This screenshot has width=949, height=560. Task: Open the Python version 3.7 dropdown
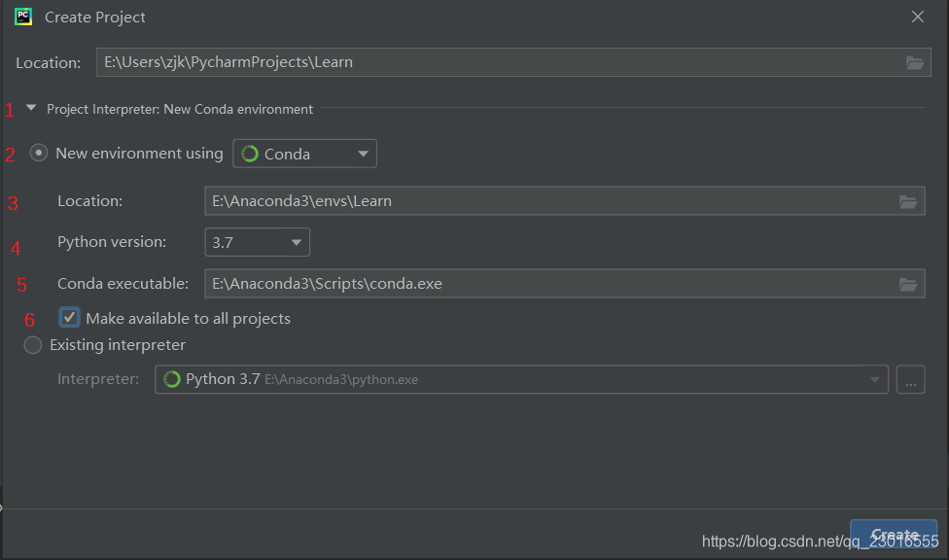[x=258, y=242]
